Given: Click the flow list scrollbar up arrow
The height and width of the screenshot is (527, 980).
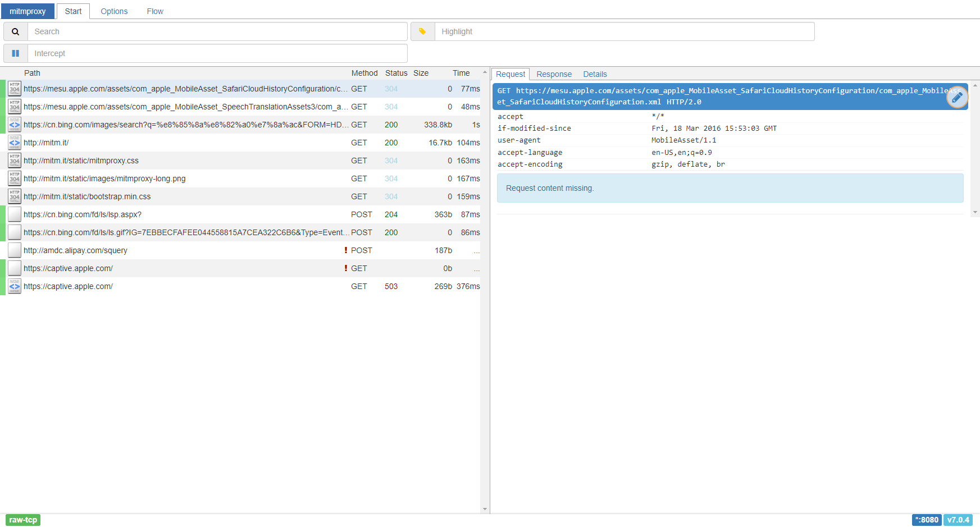Looking at the screenshot, I should coord(485,72).
